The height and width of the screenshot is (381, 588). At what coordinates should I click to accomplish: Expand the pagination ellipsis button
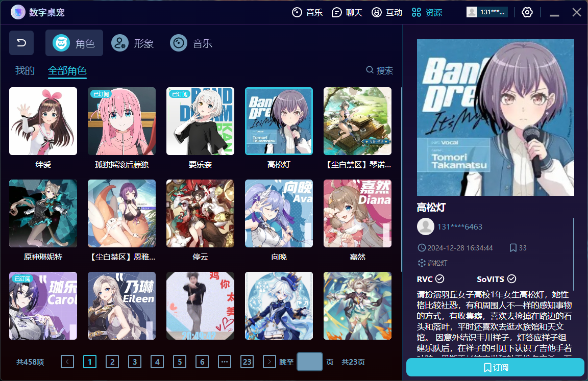click(x=225, y=362)
